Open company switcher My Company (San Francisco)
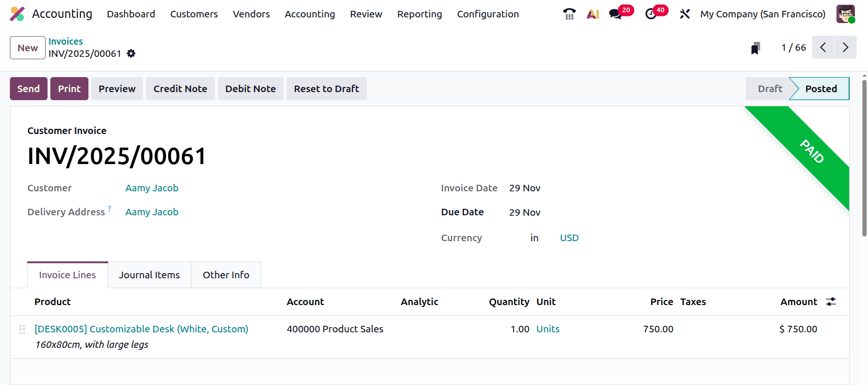 click(763, 14)
